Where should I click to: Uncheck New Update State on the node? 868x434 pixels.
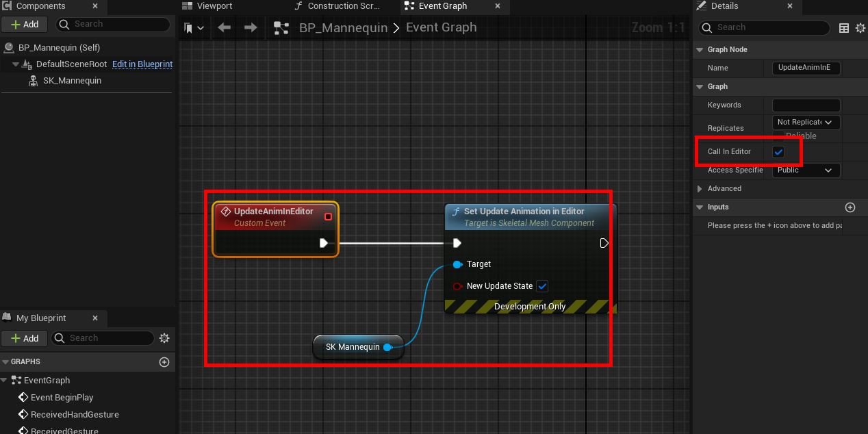click(542, 286)
